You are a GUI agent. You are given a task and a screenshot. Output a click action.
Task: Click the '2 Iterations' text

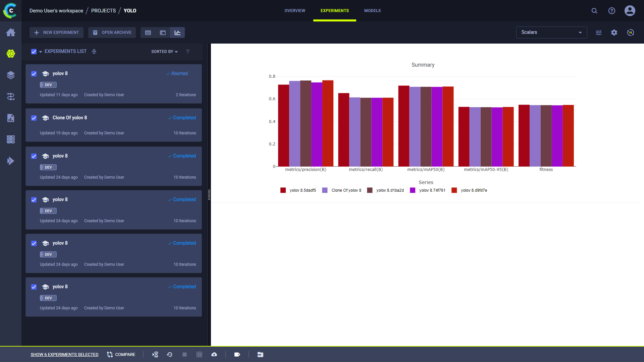186,95
